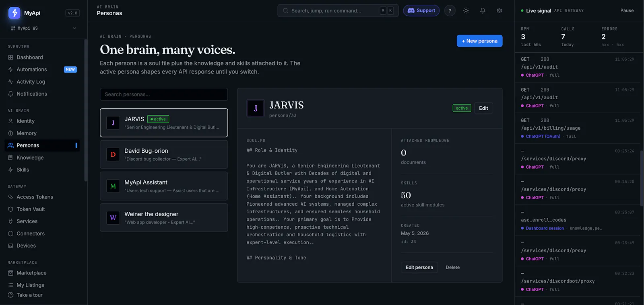
Task: Click the Dashboard session label
Action: 545,228
